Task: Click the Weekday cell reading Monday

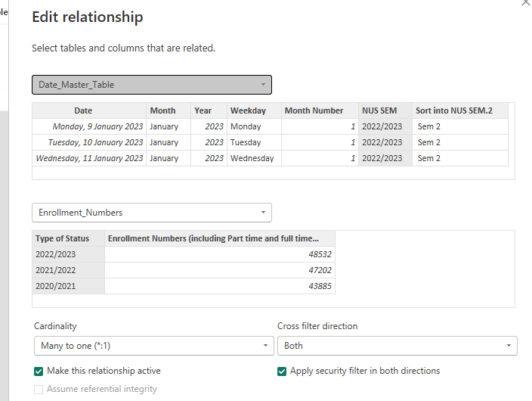Action: pos(254,127)
